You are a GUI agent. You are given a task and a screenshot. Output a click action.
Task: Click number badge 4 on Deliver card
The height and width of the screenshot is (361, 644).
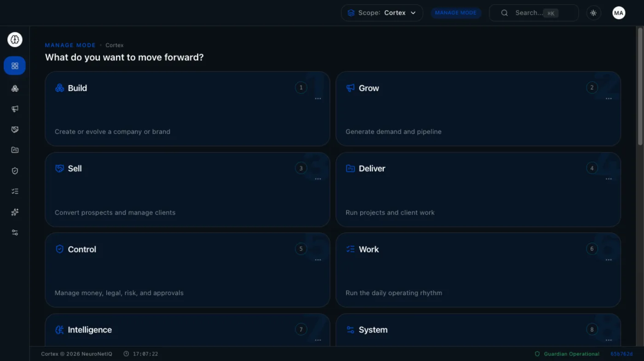(x=592, y=168)
